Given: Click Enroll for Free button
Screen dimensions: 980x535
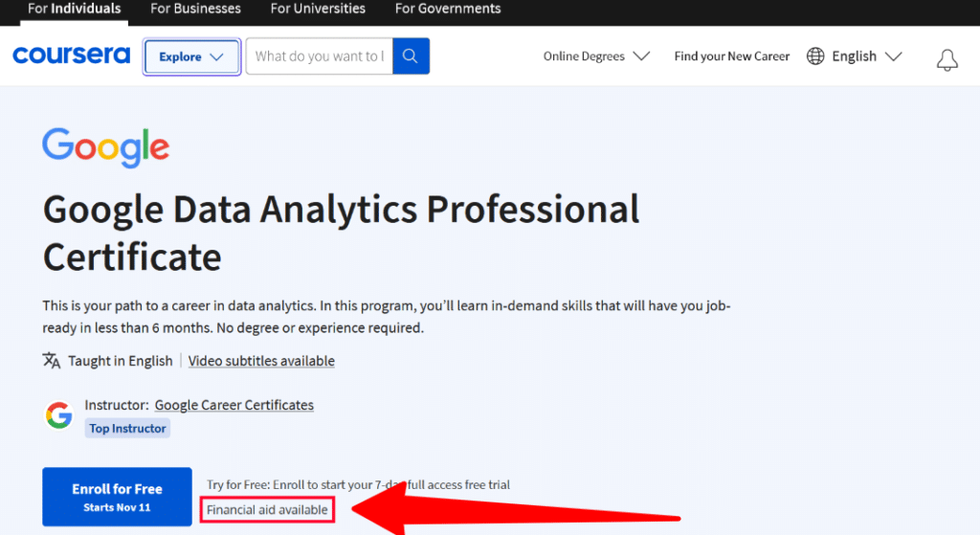Looking at the screenshot, I should (117, 497).
